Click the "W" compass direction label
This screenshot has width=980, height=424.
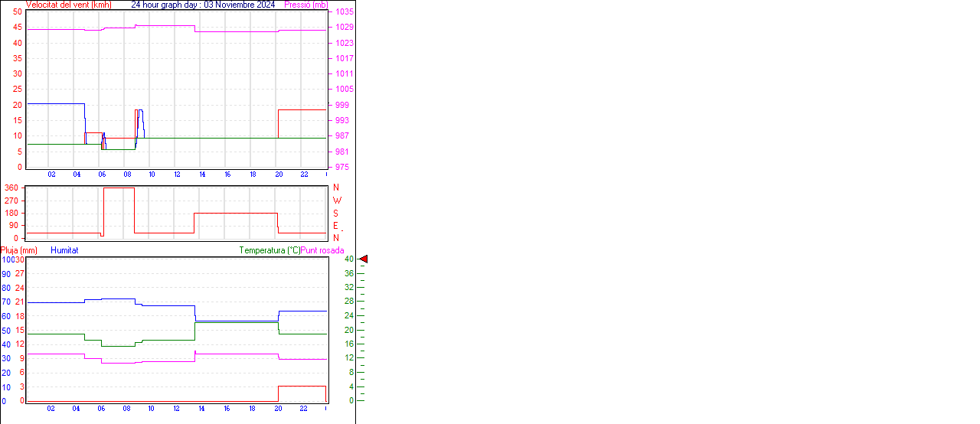(337, 201)
